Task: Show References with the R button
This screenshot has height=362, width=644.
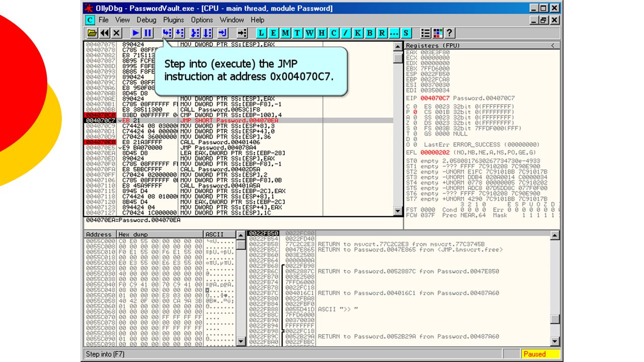Action: [x=382, y=33]
